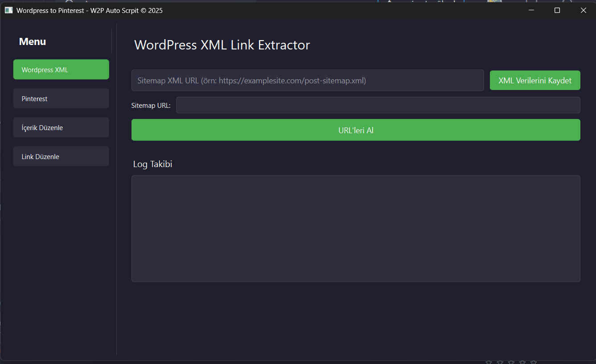Open the İçerik Düzenle menu section
596x364 pixels.
tap(61, 127)
